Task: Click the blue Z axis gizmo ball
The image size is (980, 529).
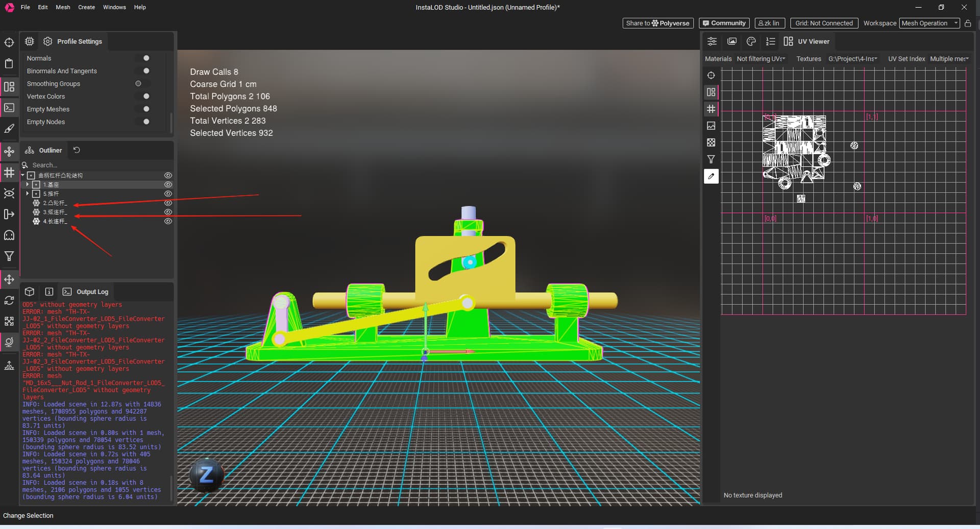Action: tap(206, 475)
